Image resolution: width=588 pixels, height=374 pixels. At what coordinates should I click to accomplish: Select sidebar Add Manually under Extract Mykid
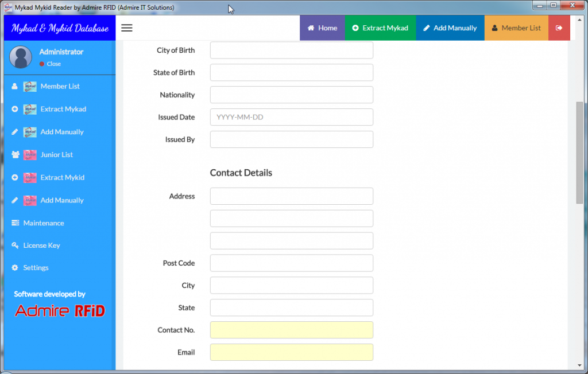coord(61,200)
